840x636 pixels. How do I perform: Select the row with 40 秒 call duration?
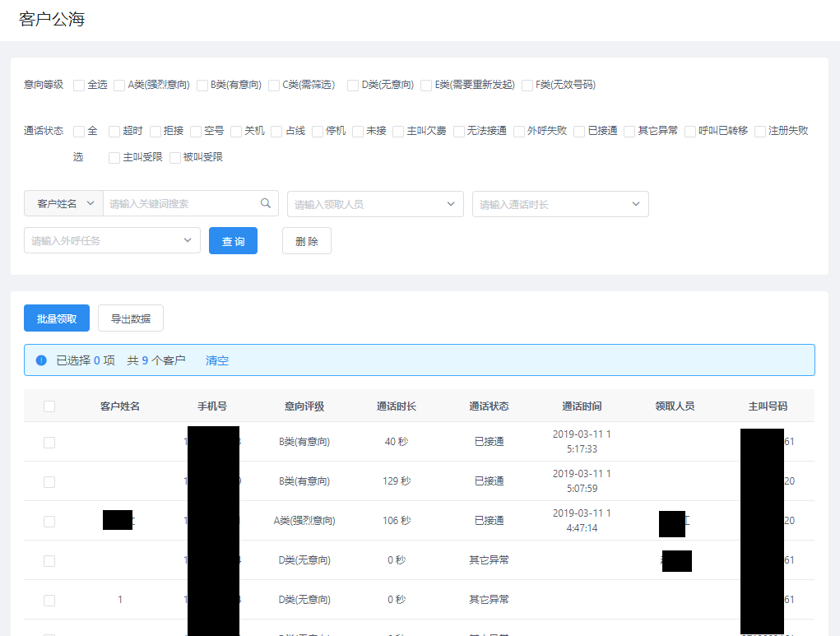tap(49, 442)
